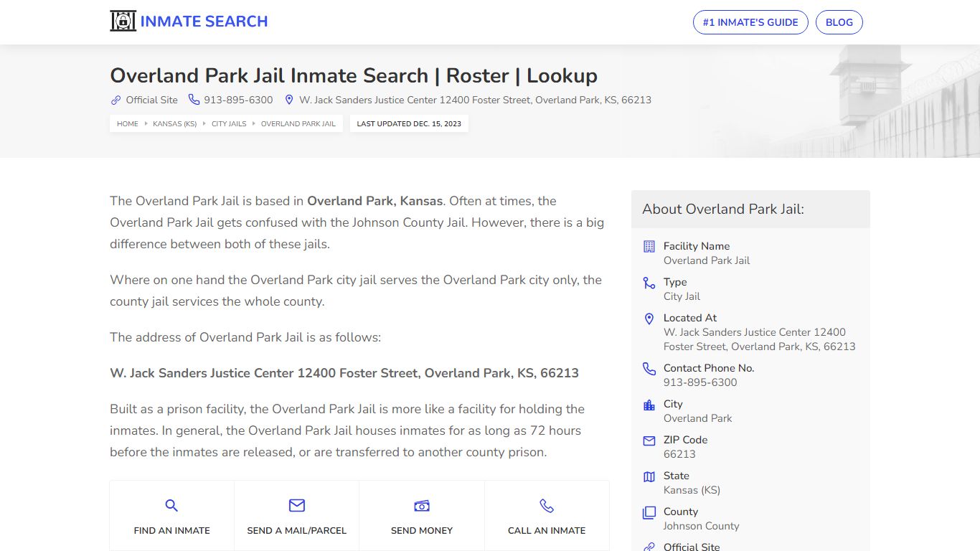Open CALL AN INMATE label

point(547,530)
